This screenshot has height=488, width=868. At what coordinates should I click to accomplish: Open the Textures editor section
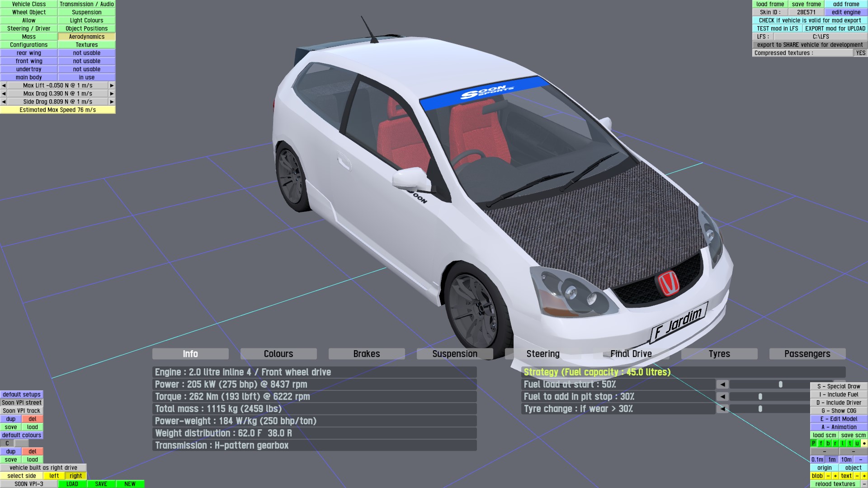click(x=87, y=45)
